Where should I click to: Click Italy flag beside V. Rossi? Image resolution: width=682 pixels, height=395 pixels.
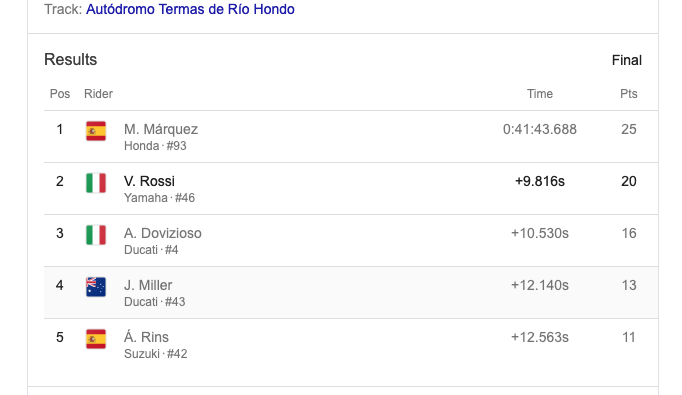pos(96,183)
